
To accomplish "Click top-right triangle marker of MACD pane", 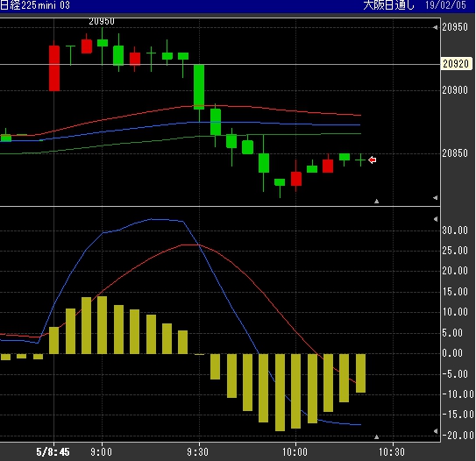I will 436,219.
